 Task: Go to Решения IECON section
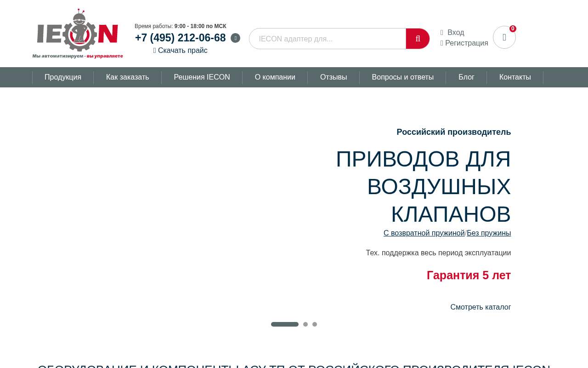pyautogui.click(x=202, y=77)
